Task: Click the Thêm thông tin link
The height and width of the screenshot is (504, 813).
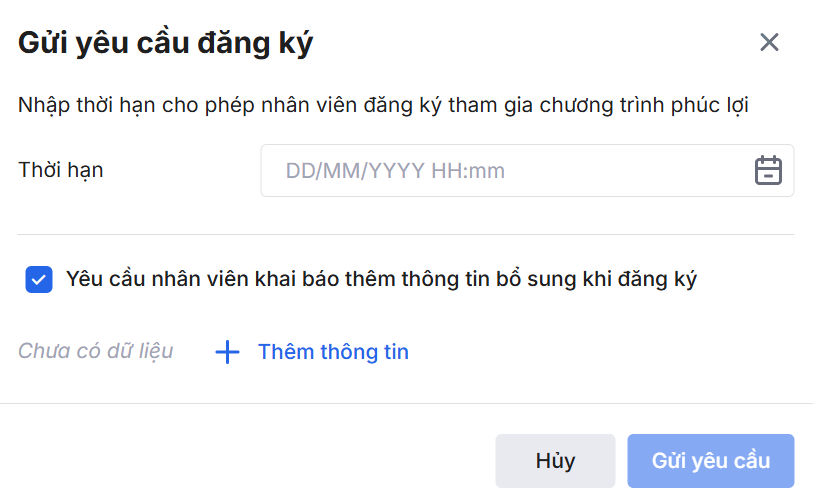Action: click(333, 352)
